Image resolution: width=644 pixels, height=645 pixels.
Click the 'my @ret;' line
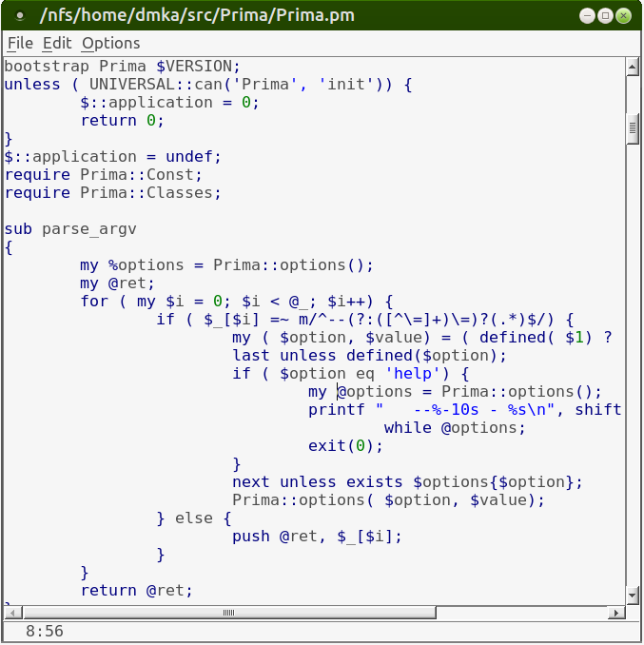coord(117,283)
